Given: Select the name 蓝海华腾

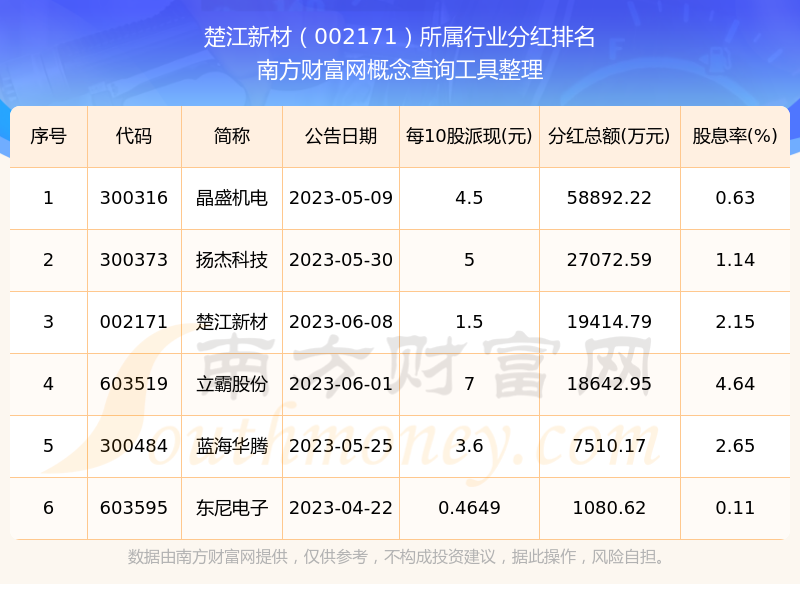Looking at the screenshot, I should point(232,446).
